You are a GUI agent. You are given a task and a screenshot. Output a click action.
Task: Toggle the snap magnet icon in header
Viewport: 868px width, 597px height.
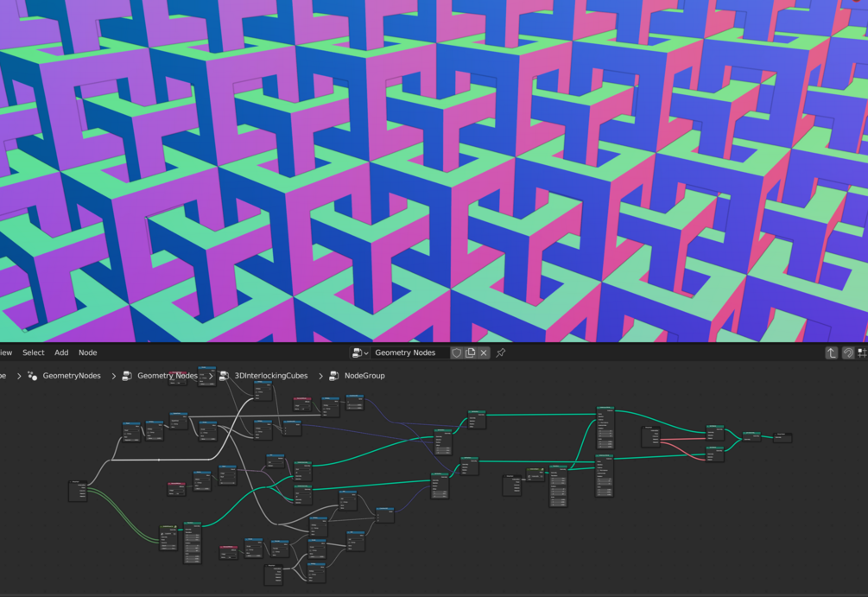847,352
